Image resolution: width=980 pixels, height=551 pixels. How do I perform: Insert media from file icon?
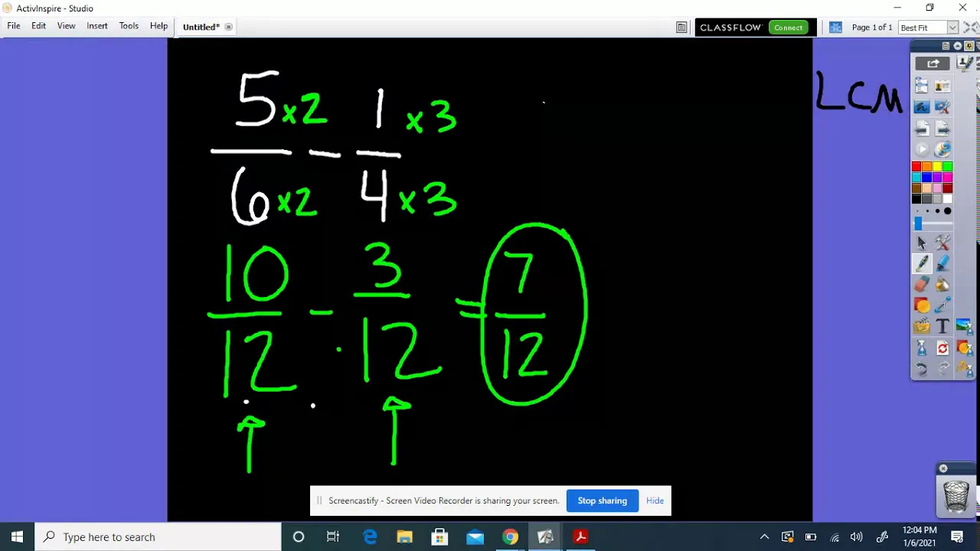922,327
